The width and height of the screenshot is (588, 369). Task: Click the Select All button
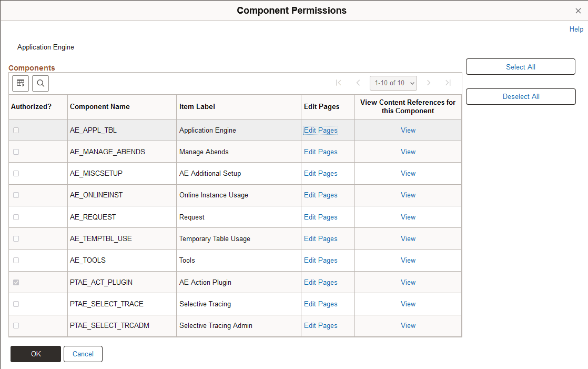pos(520,66)
